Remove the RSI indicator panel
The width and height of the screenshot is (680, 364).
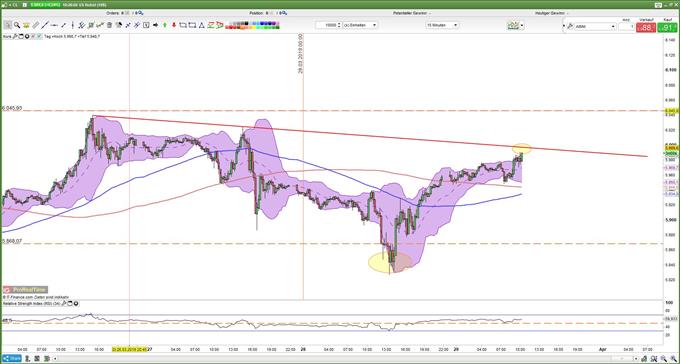[x=76, y=303]
